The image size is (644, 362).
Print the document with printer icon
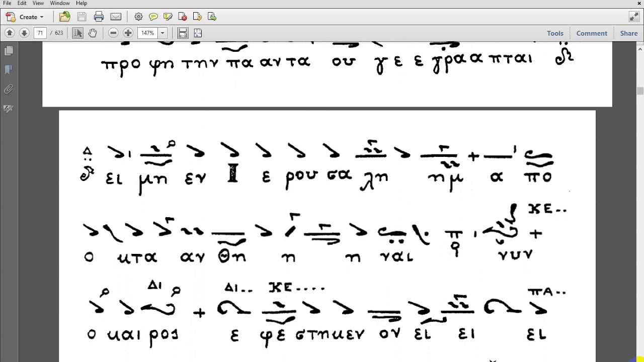[99, 17]
